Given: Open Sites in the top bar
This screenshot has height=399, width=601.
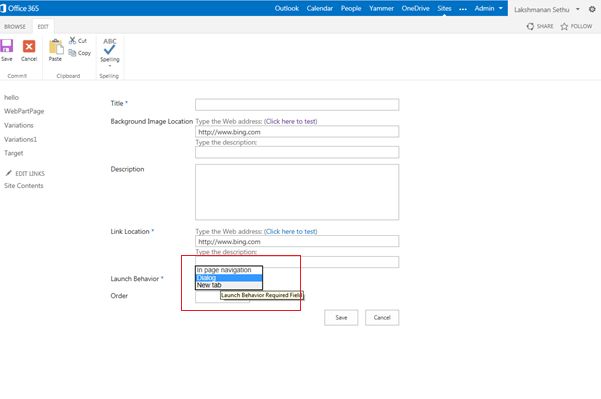Looking at the screenshot, I should pos(444,8).
